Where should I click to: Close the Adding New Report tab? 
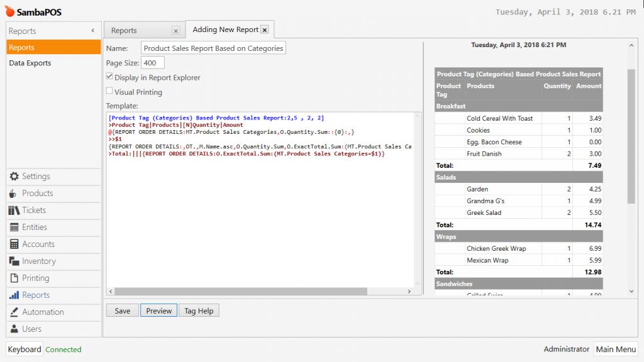click(265, 30)
